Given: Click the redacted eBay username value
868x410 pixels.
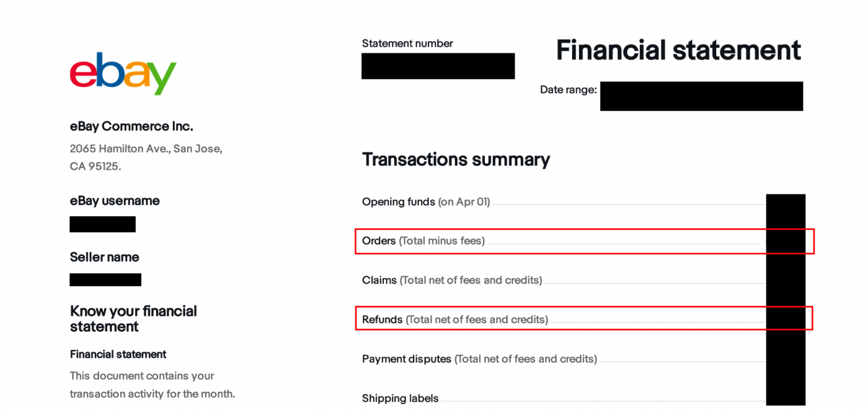Looking at the screenshot, I should point(102,224).
